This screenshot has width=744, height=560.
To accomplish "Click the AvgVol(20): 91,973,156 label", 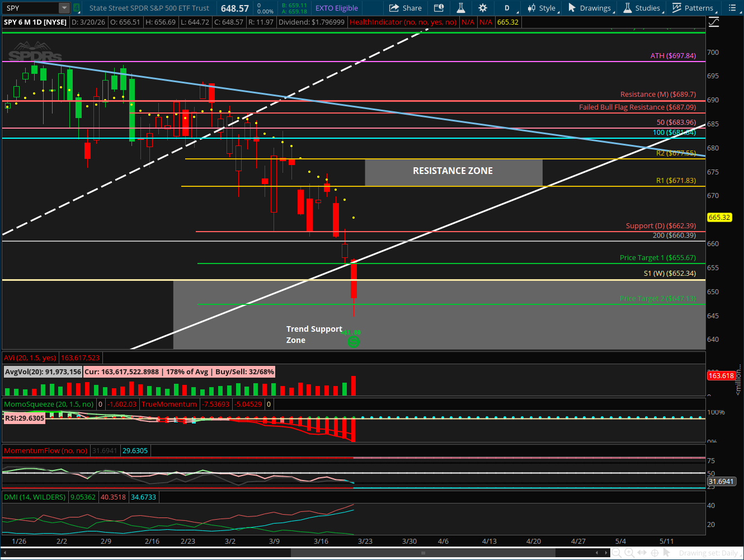I will tap(43, 371).
